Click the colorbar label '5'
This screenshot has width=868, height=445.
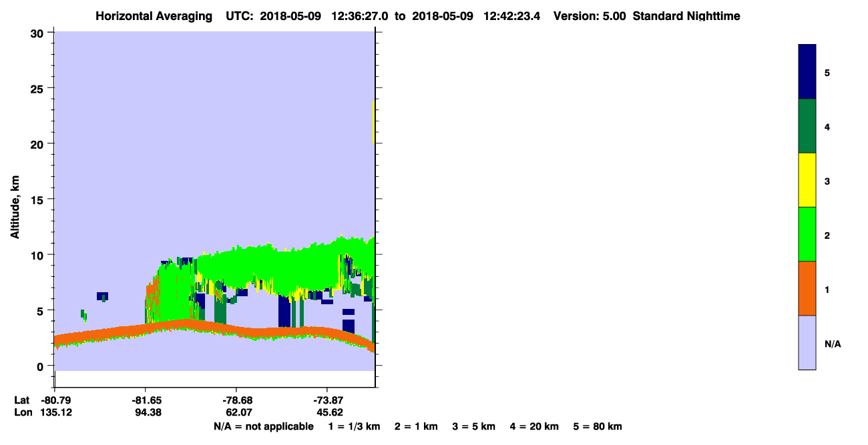(827, 72)
